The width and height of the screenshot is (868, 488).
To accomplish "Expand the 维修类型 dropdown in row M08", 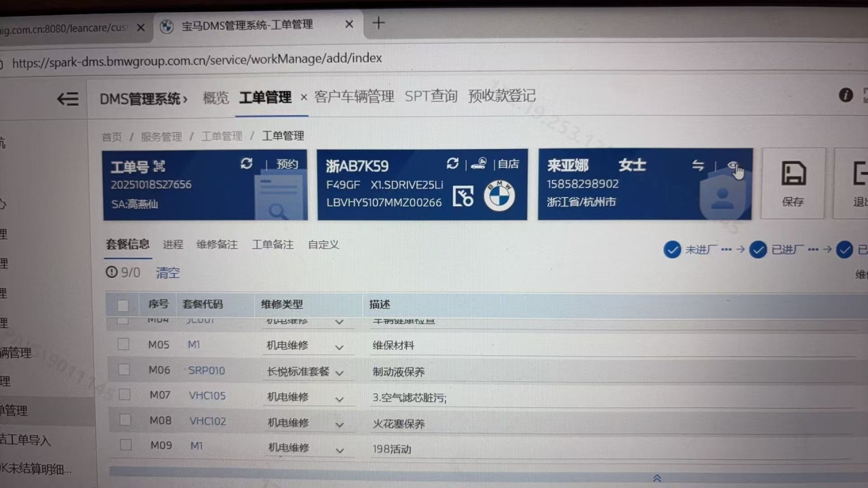I will pyautogui.click(x=339, y=425).
